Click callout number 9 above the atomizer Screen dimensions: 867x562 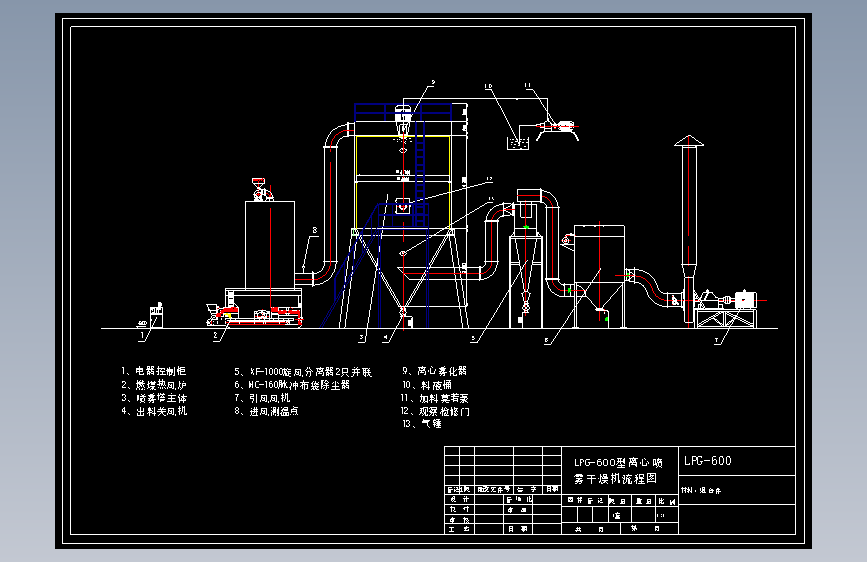click(x=433, y=82)
